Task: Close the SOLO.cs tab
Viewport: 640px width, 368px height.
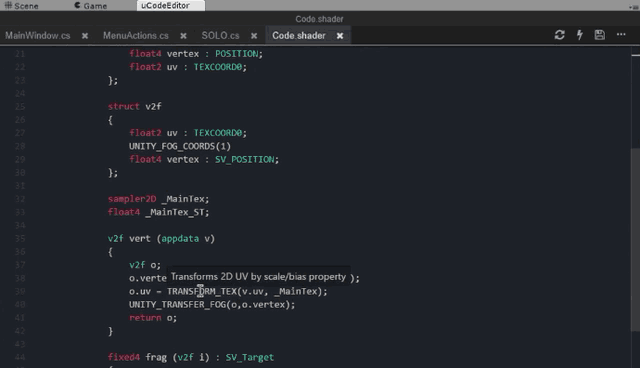Action: 254,36
